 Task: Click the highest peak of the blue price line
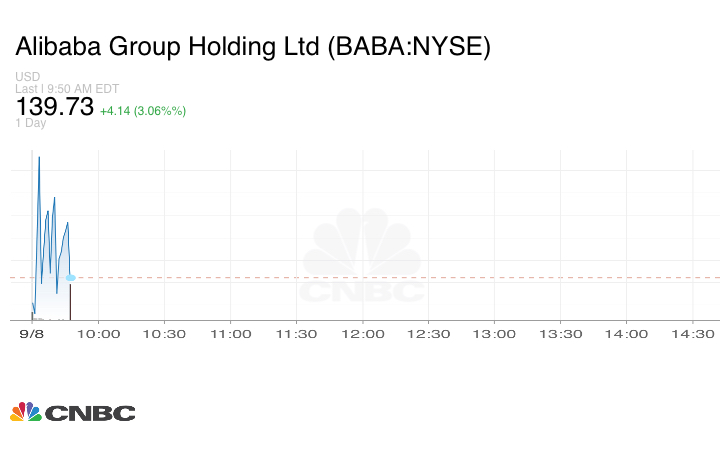click(x=39, y=157)
